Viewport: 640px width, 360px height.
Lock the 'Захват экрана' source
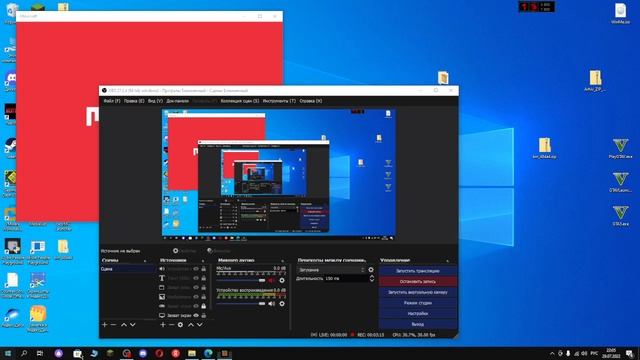pyautogui.click(x=203, y=316)
